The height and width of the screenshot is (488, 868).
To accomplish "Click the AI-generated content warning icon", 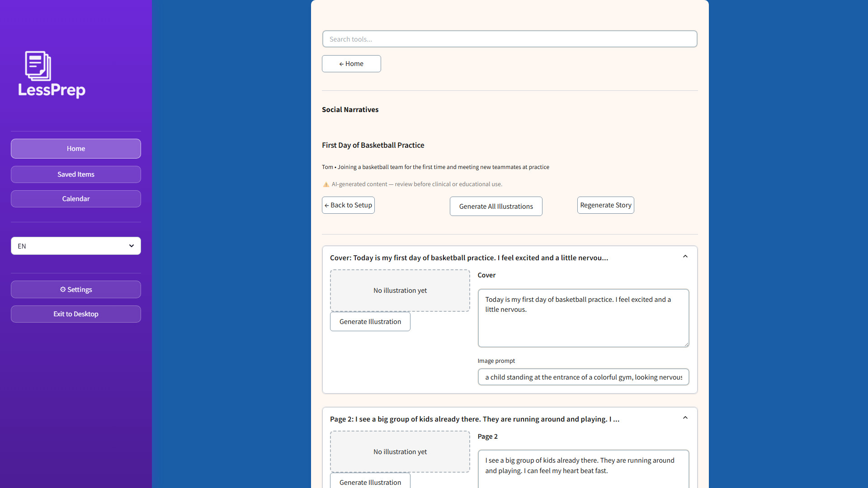I will [326, 184].
